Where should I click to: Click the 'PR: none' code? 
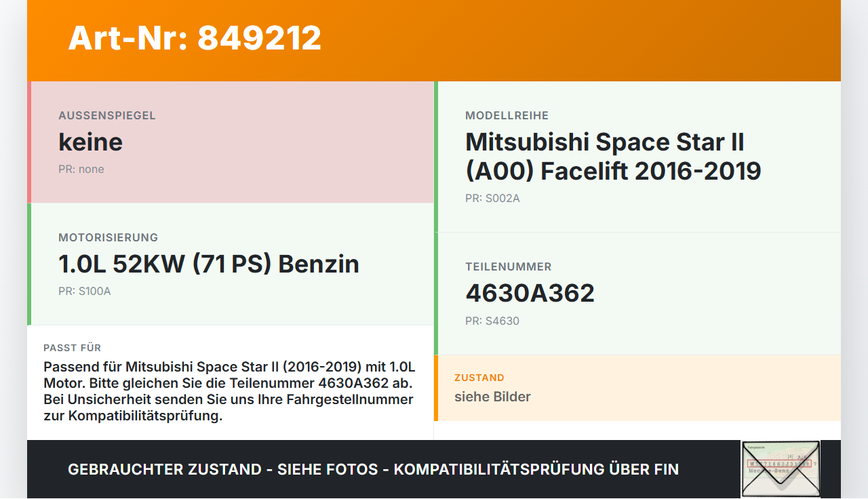coord(81,169)
